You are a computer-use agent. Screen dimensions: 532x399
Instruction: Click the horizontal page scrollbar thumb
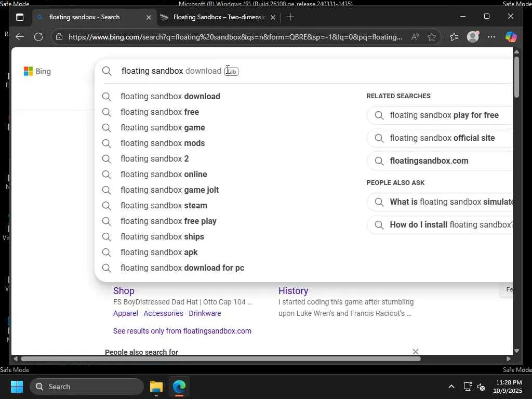[220, 358]
